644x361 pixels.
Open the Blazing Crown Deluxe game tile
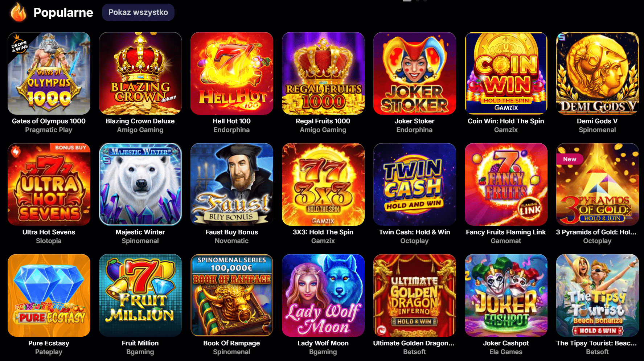coord(140,73)
